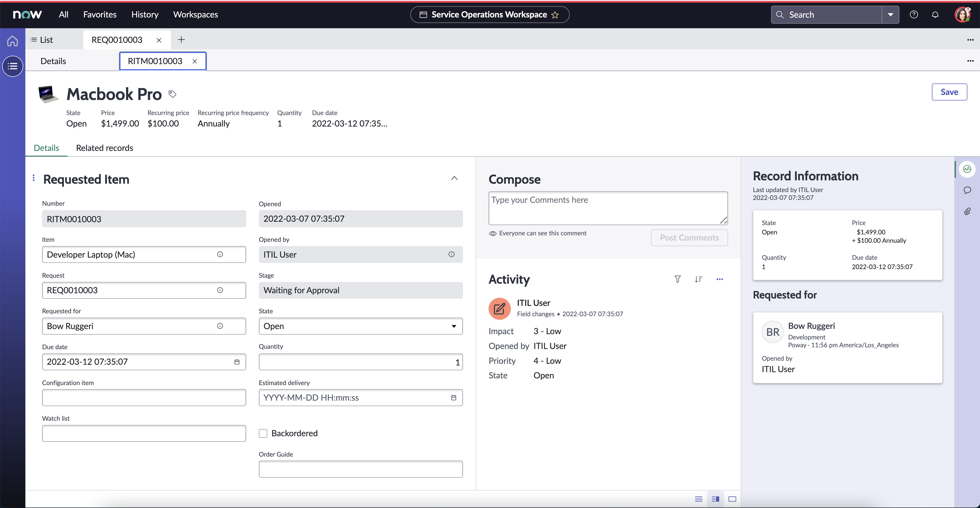Switch to the full-width layout icon at bottom
The image size is (980, 508).
pos(732,499)
